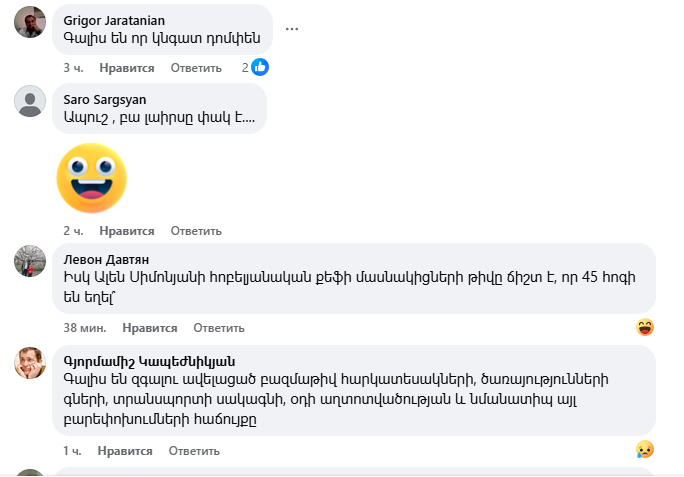Click the crying reaction on last comment

(645, 450)
